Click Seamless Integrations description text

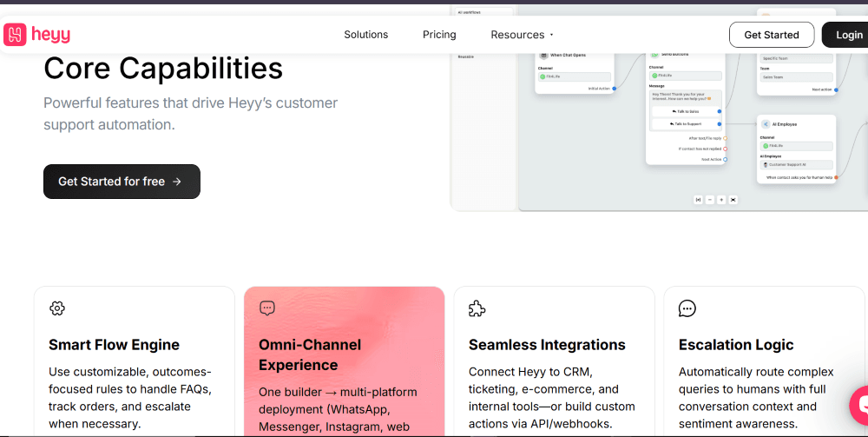[551, 398]
